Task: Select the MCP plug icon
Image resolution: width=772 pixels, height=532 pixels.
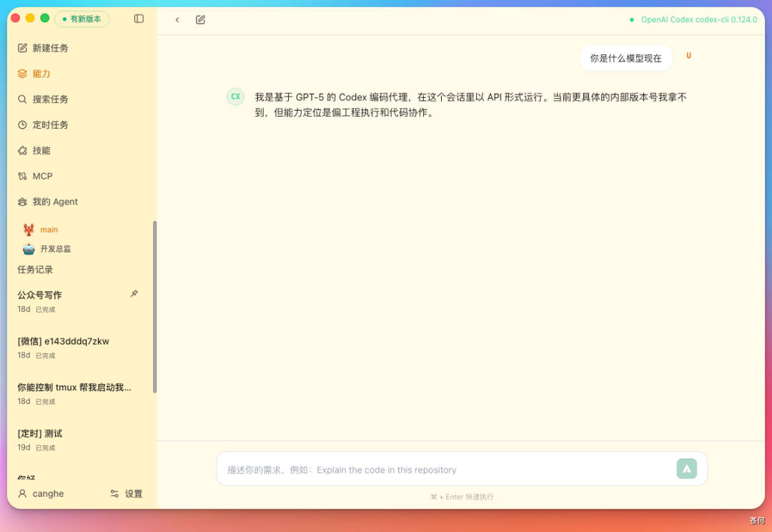Action: [24, 176]
